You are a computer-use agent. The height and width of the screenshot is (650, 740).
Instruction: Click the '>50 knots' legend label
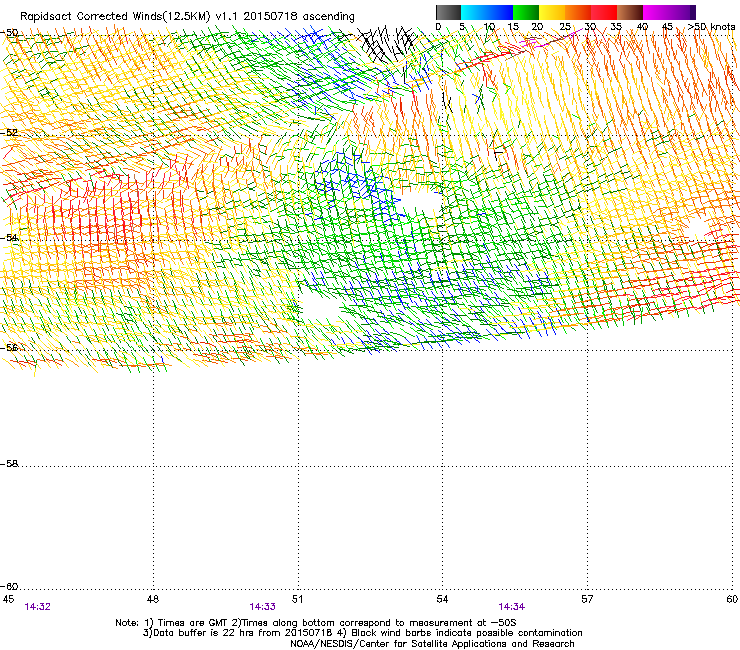point(711,27)
